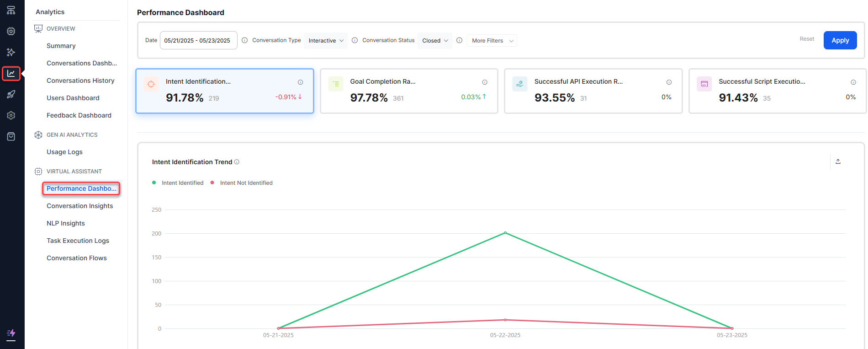Screen dimensions: 868x349
Task: Click the 05-22-2025 peak point on green line
Action: click(505, 233)
